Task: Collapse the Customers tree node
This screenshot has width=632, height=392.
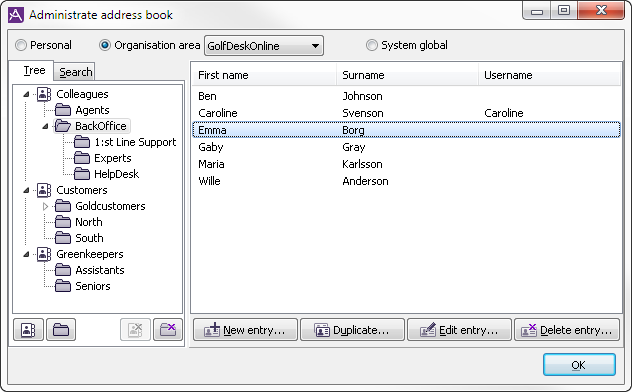Action: (26, 190)
